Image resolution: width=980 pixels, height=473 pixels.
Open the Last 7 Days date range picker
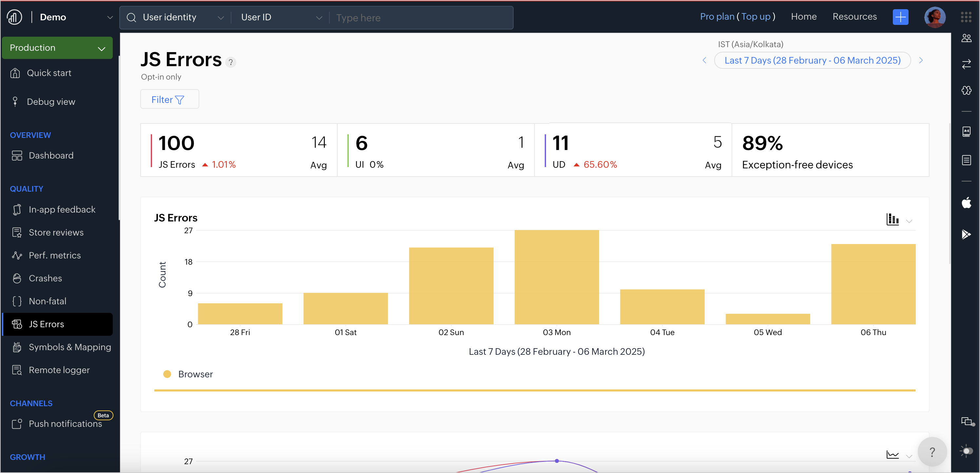812,61
